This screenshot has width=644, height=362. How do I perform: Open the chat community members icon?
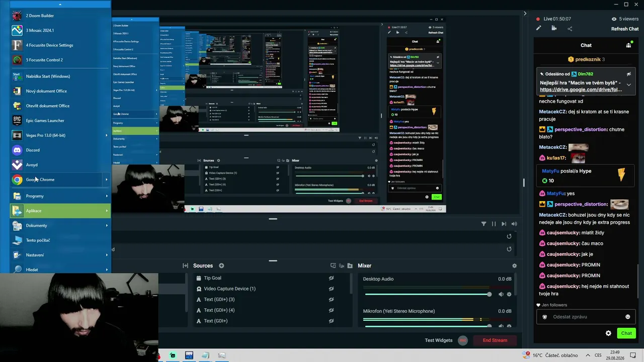(x=628, y=45)
